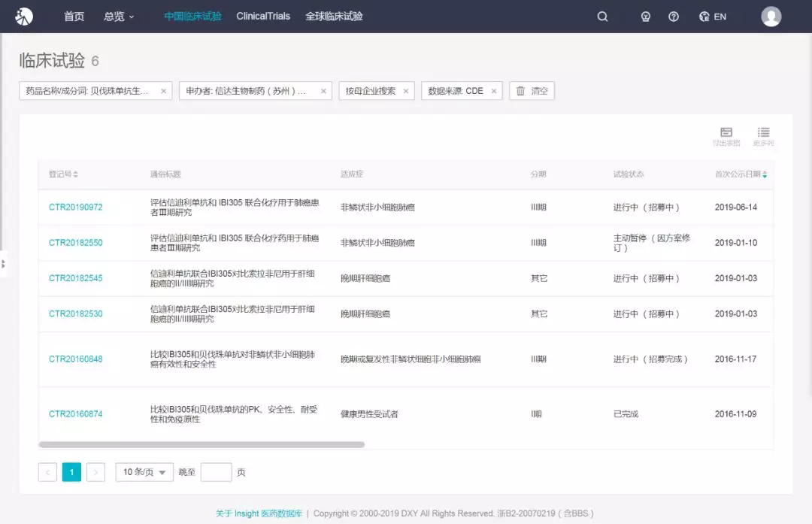Image resolution: width=812 pixels, height=524 pixels.
Task: Click the date 2016-11-09
Action: [x=736, y=414]
